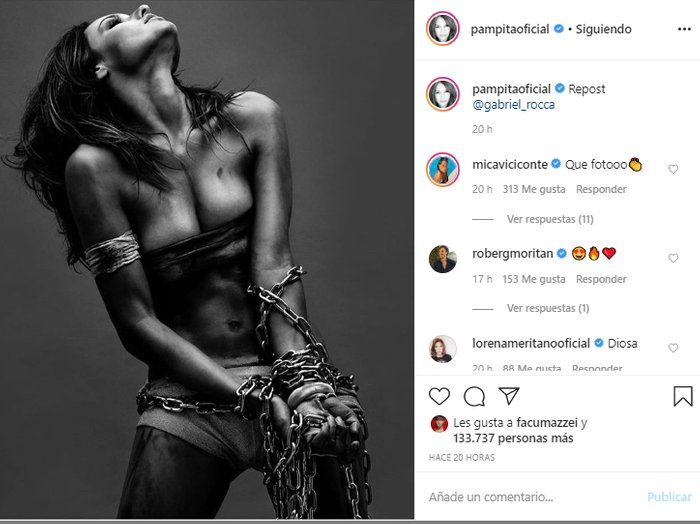The width and height of the screenshot is (700, 524).
Task: Expand Ver respuestas (11) replies
Action: (x=550, y=219)
